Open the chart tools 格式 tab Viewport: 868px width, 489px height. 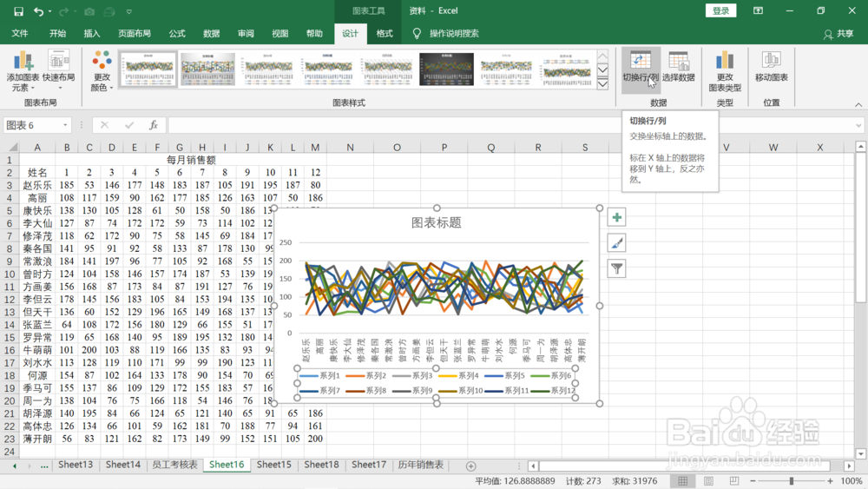point(385,33)
